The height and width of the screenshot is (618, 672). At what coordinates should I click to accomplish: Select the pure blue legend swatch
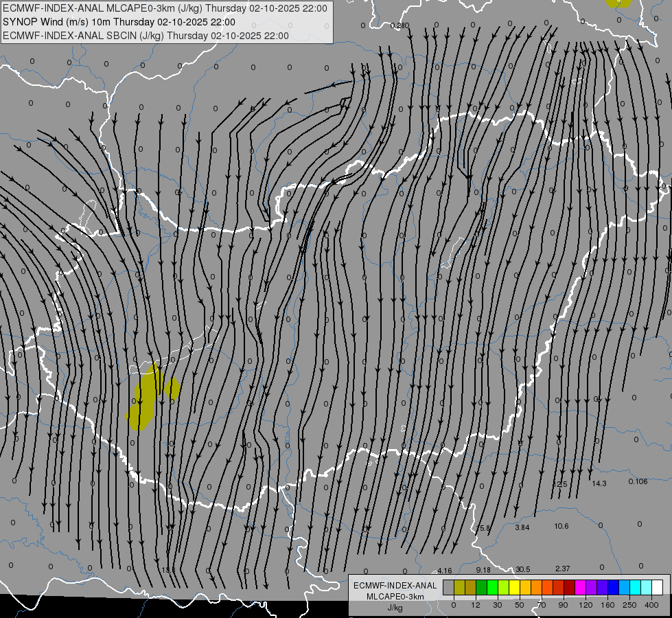click(613, 587)
